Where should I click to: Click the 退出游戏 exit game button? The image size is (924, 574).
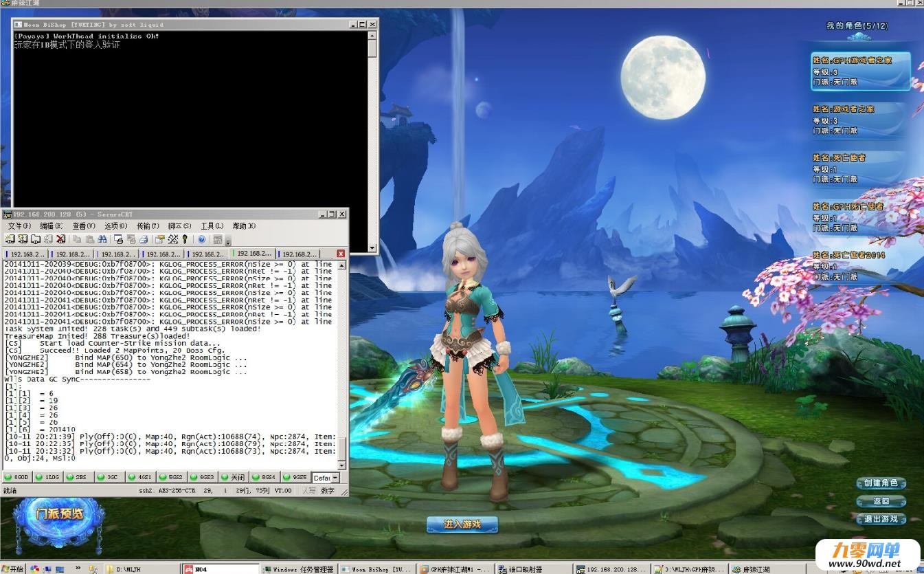pyautogui.click(x=881, y=519)
